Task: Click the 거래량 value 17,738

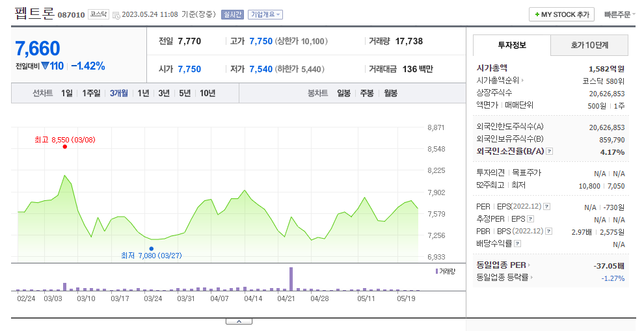Action: [409, 41]
